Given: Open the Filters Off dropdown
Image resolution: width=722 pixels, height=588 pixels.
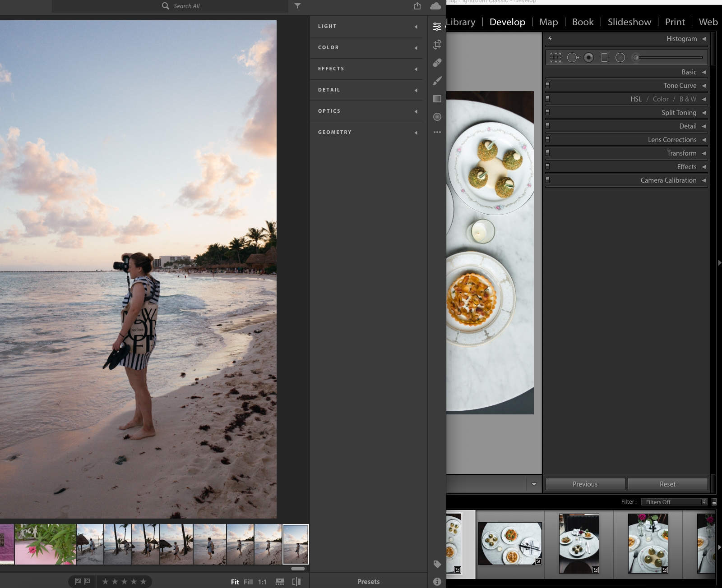Looking at the screenshot, I should point(674,502).
